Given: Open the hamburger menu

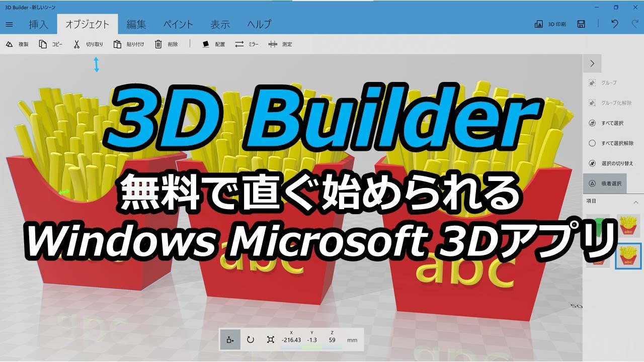Looking at the screenshot, I should (9, 24).
